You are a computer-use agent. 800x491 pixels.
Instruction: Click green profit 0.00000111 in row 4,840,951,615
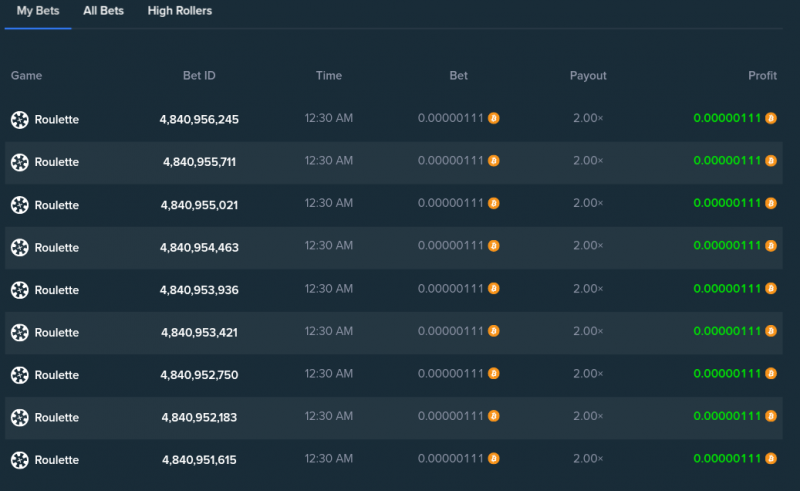[727, 458]
